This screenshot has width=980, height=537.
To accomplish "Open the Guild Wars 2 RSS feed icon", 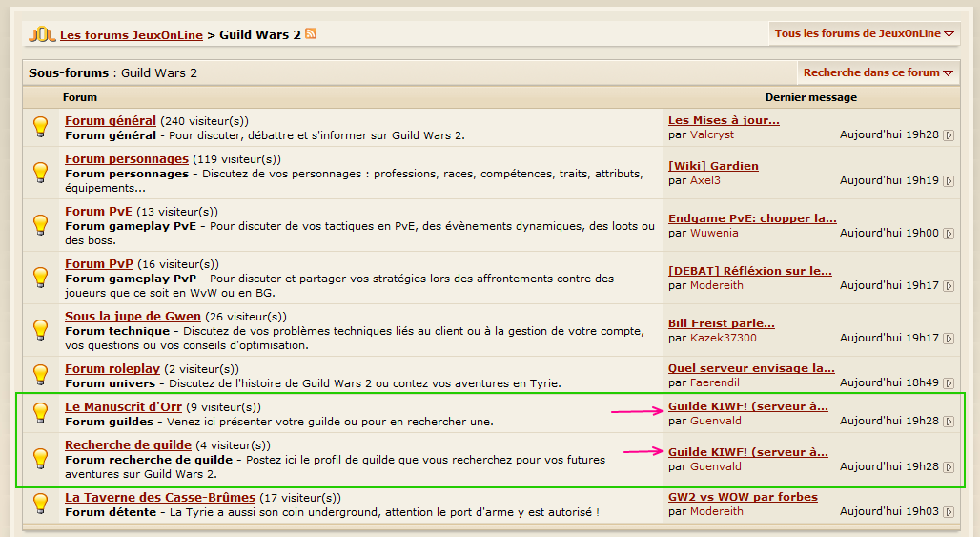I will 311,33.
